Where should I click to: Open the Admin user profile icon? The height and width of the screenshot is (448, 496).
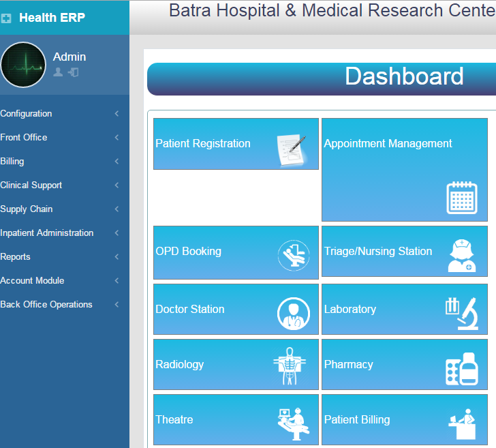[x=58, y=72]
